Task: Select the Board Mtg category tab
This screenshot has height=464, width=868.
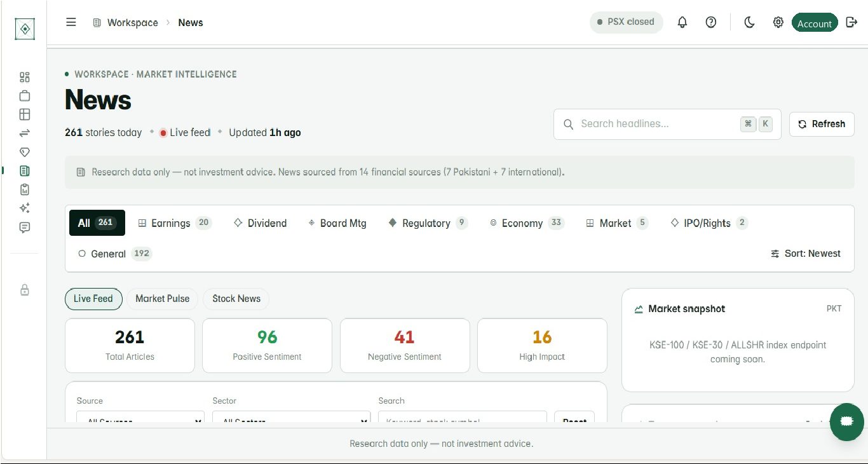Action: [337, 223]
